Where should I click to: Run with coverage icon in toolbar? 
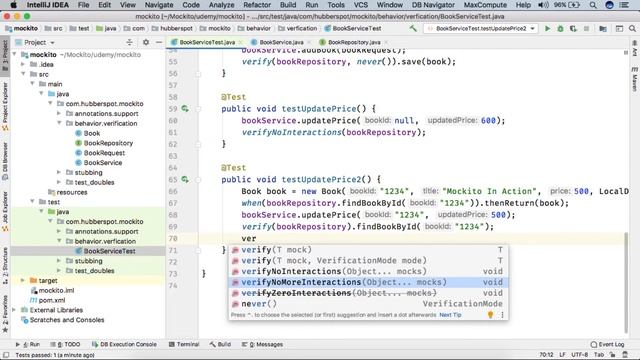point(573,29)
